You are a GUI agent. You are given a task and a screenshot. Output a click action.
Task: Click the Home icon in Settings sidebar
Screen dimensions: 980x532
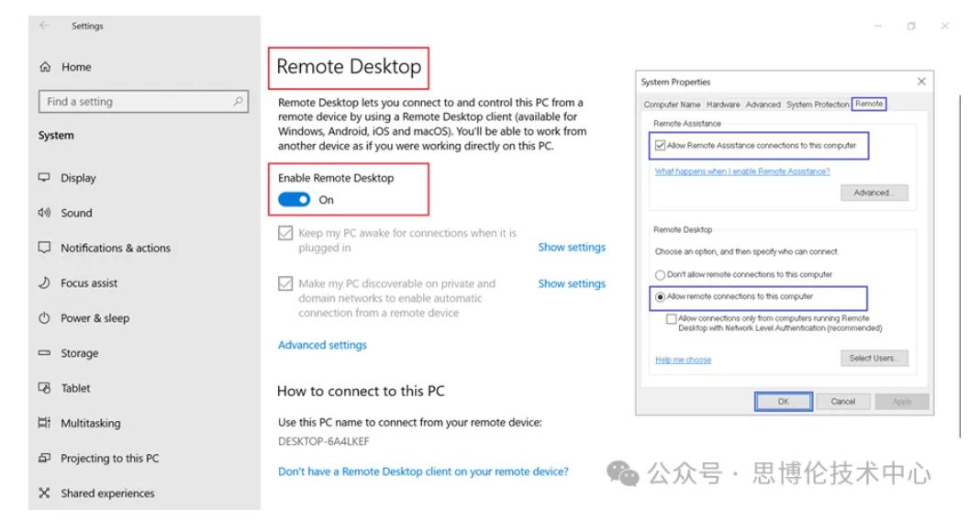pos(45,67)
